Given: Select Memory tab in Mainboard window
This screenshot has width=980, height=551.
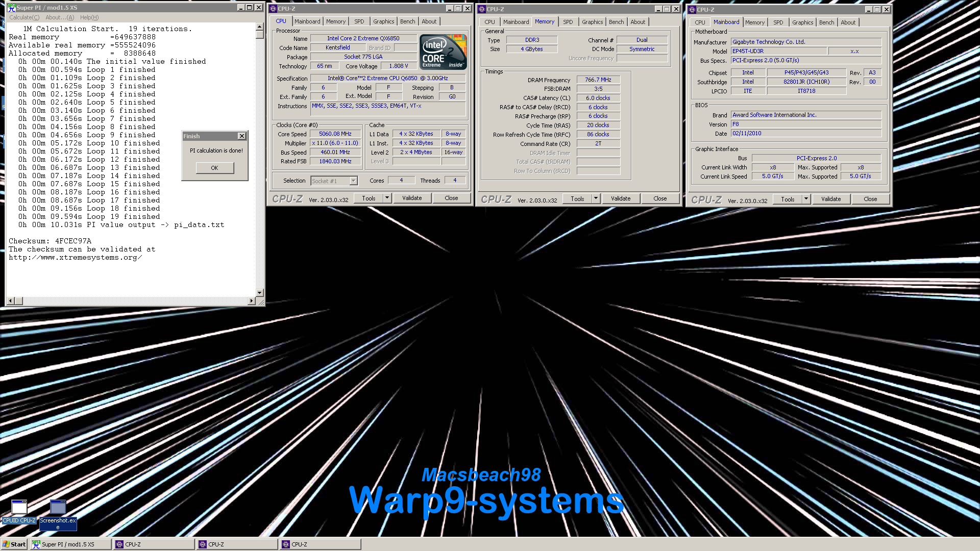Looking at the screenshot, I should [754, 22].
